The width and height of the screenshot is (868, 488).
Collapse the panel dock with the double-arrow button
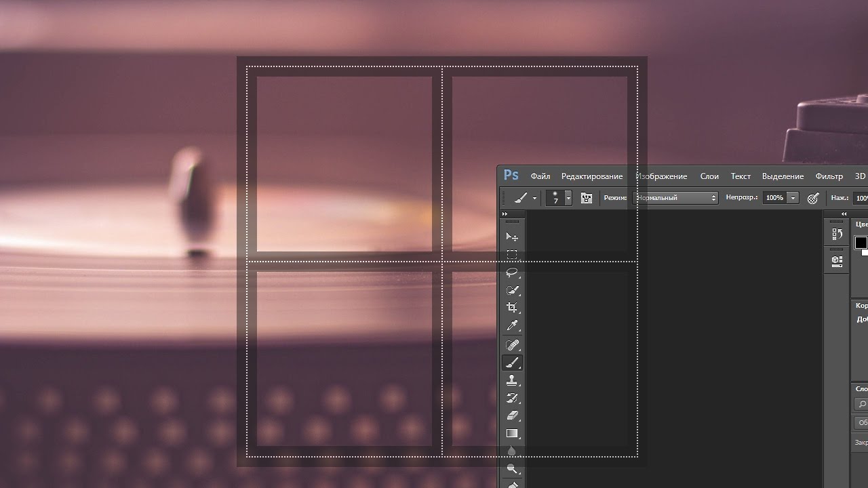coord(843,212)
